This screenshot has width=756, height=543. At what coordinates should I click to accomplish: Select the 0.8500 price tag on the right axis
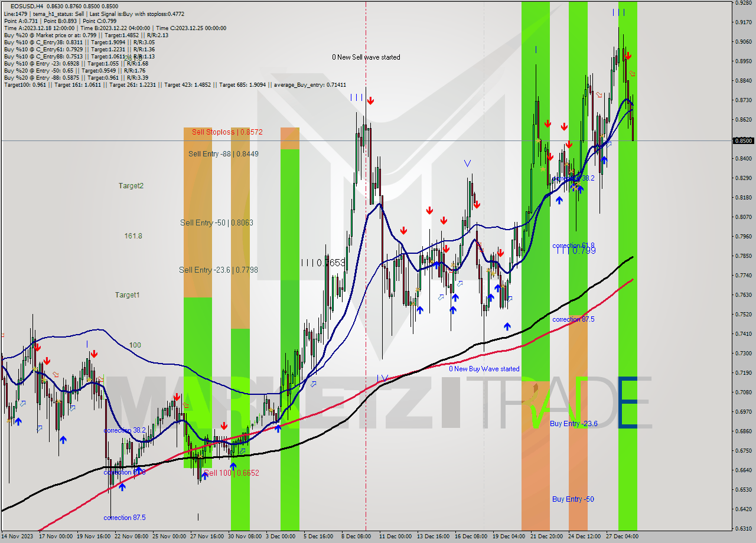[742, 141]
